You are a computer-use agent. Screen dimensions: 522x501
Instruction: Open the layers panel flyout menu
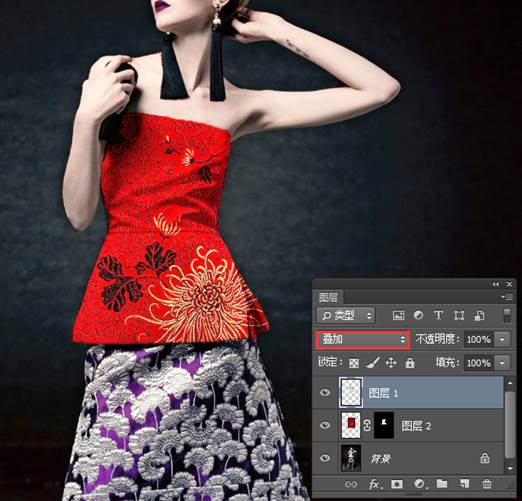506,297
